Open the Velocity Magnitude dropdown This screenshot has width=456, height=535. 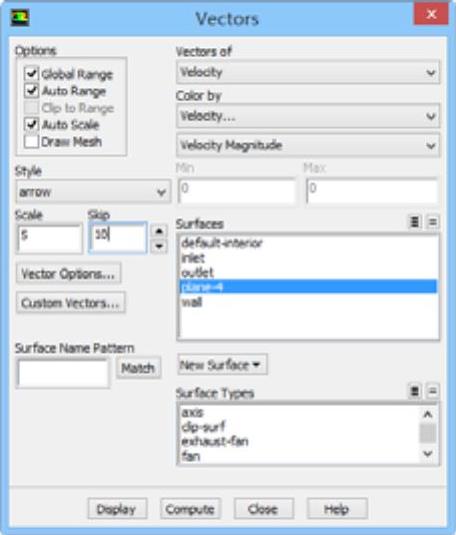click(308, 146)
